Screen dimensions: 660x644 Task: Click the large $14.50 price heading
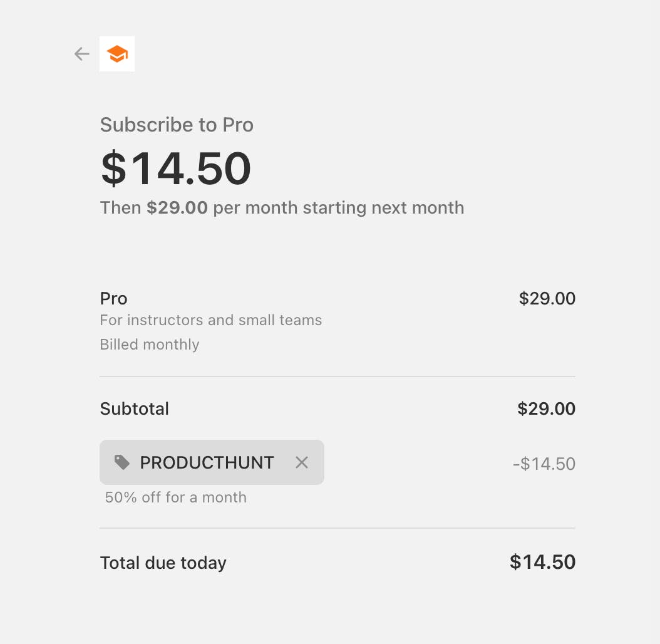pos(176,168)
